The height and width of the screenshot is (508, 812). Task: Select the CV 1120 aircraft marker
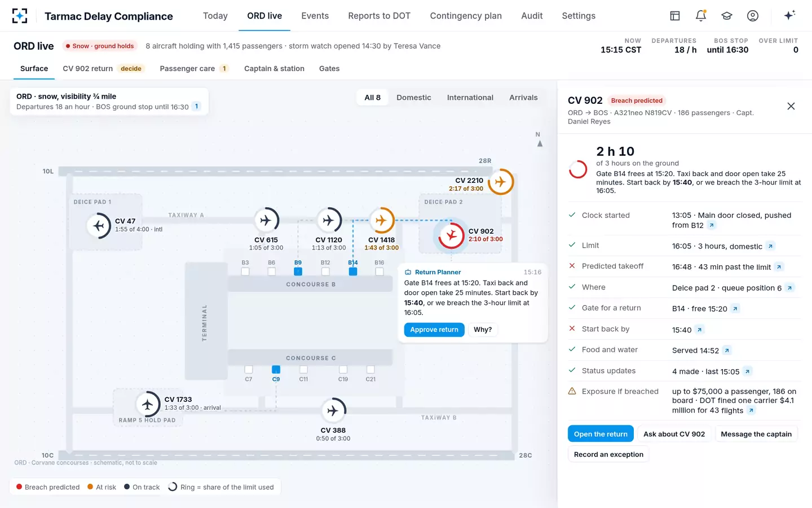coord(329,220)
